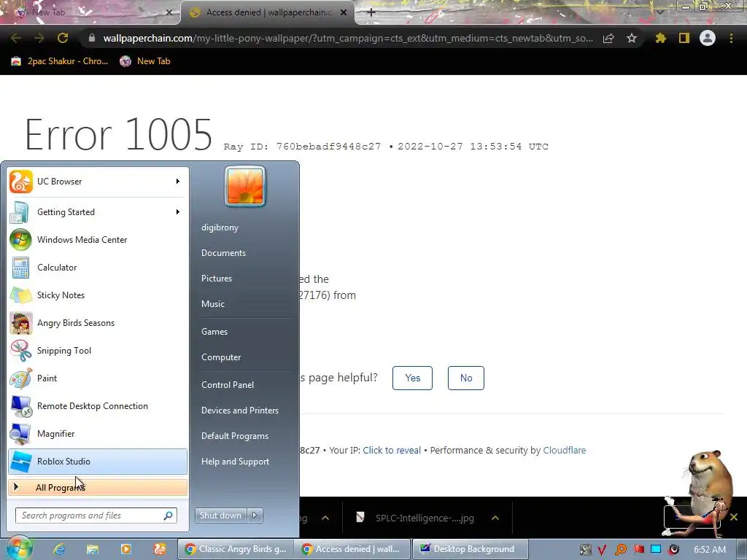
Task: Open UC Browser from Start menu
Action: (x=97, y=182)
